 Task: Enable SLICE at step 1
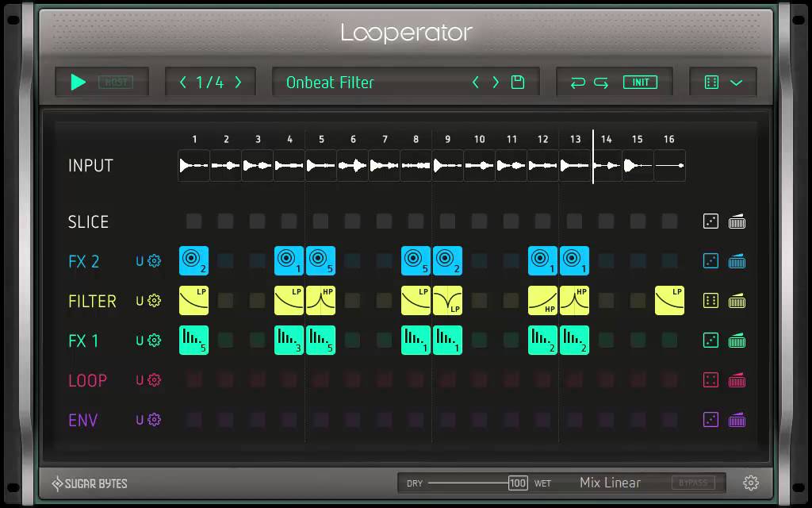(193, 221)
